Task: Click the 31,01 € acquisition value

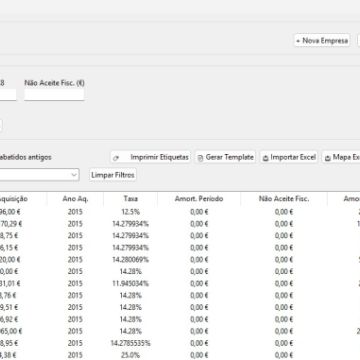Action: click(x=10, y=283)
